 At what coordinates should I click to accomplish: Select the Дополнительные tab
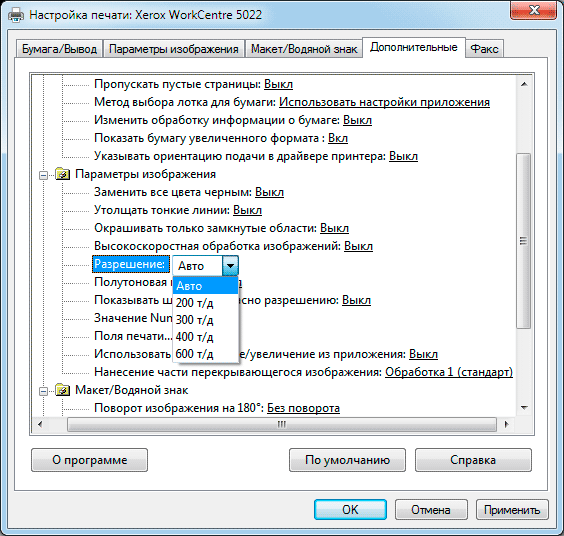414,47
